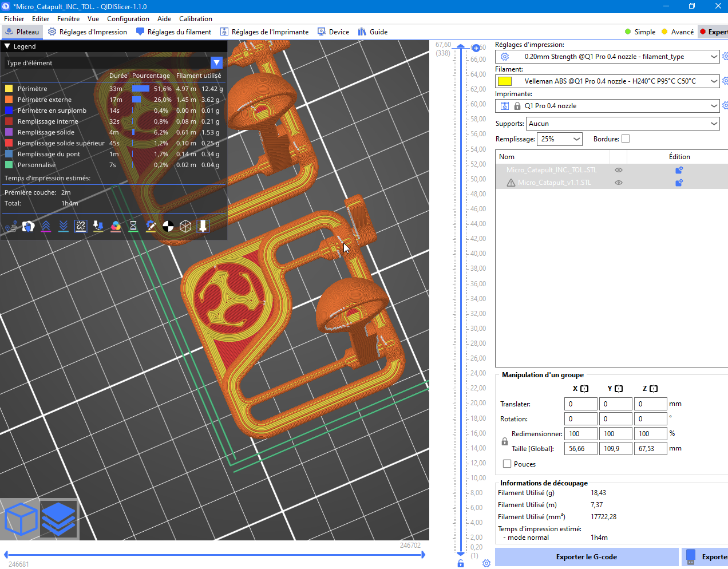The image size is (728, 569).
Task: Switch to sliced layers preview icon
Action: coord(58,519)
